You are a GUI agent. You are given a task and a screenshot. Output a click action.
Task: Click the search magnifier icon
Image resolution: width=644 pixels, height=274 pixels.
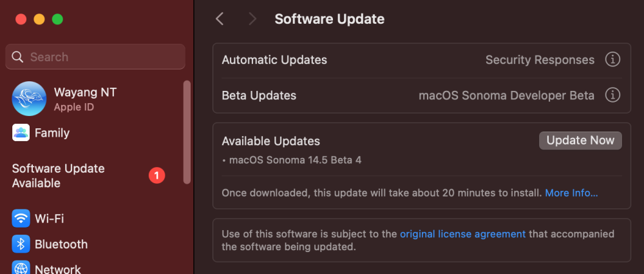tap(17, 57)
